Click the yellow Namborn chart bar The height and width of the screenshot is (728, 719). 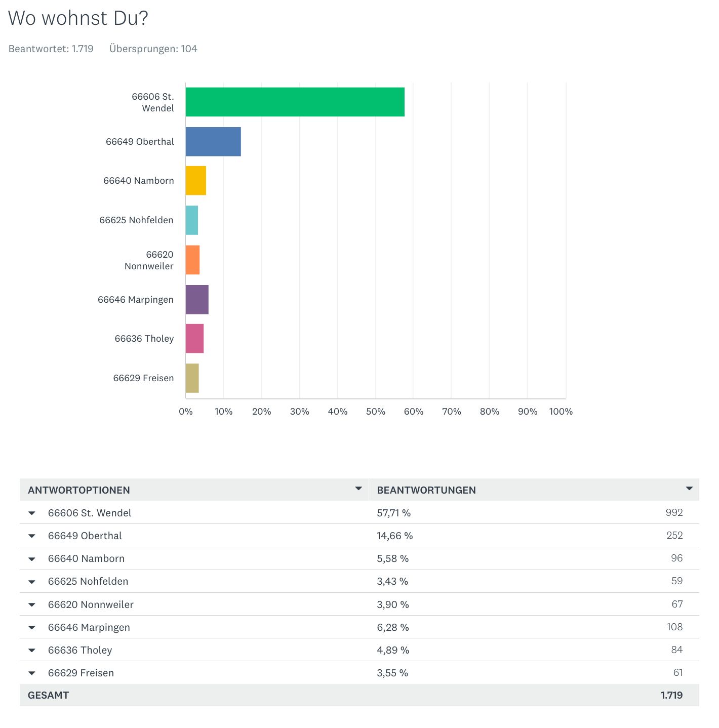(x=196, y=181)
